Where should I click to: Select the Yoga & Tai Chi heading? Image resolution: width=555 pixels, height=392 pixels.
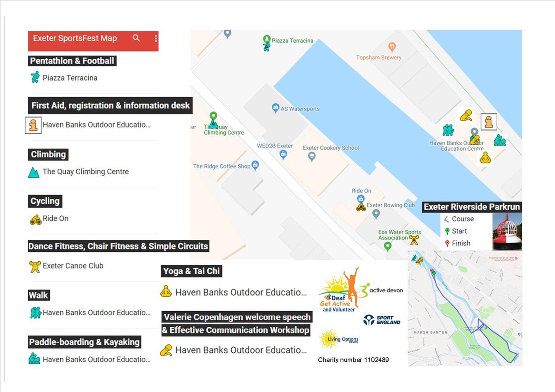pyautogui.click(x=191, y=271)
